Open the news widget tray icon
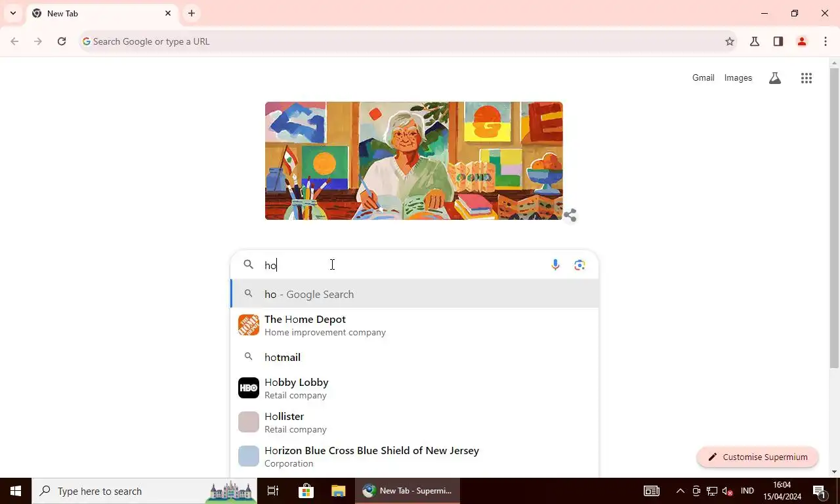This screenshot has width=840, height=504. (x=651, y=491)
